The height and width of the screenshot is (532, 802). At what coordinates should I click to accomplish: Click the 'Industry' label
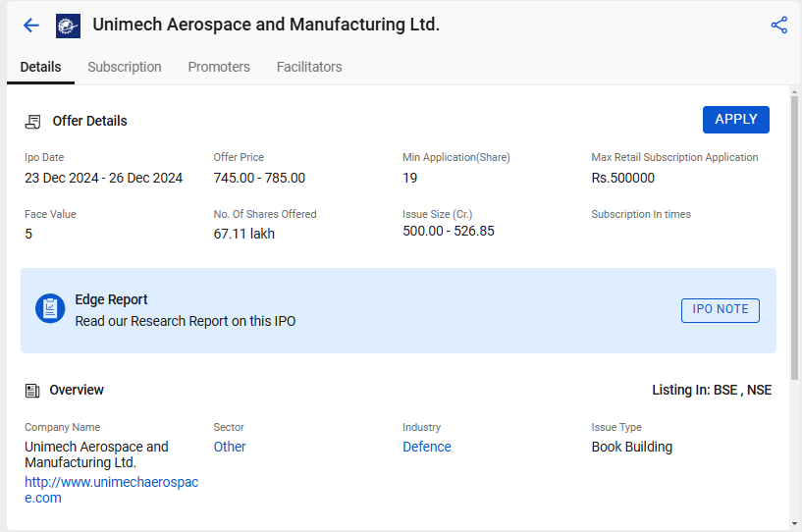pyautogui.click(x=421, y=427)
